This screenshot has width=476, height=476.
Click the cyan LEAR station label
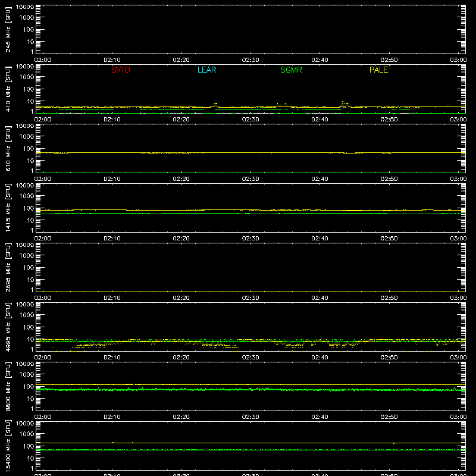(206, 70)
